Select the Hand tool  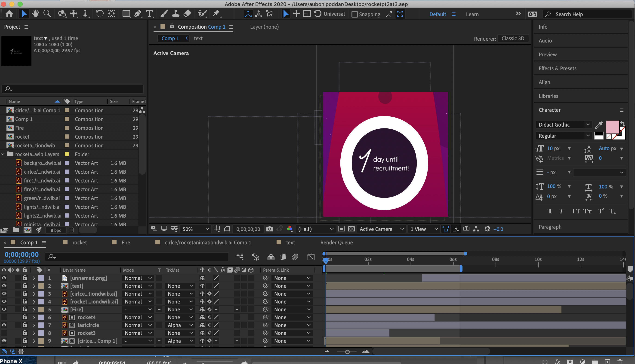35,14
